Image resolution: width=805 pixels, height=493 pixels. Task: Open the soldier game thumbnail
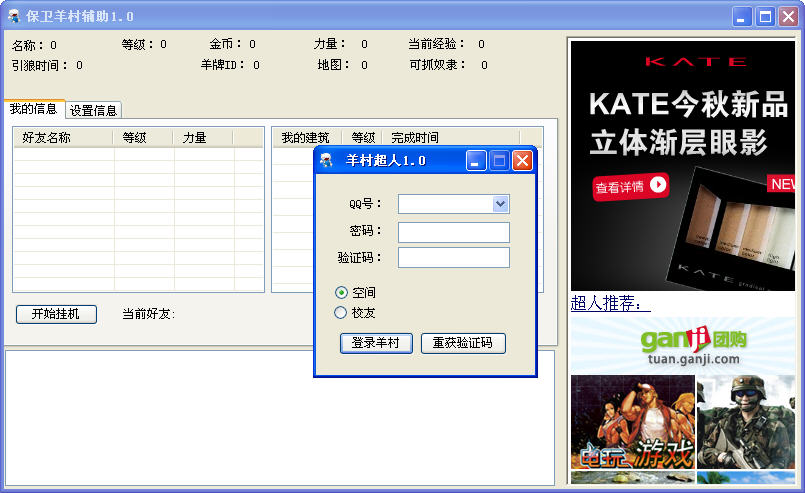745,422
